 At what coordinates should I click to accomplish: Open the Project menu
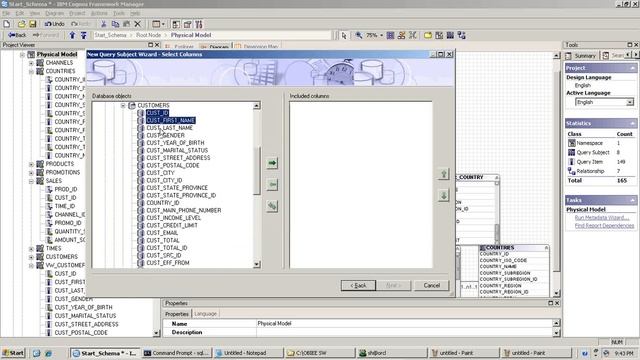[77, 13]
